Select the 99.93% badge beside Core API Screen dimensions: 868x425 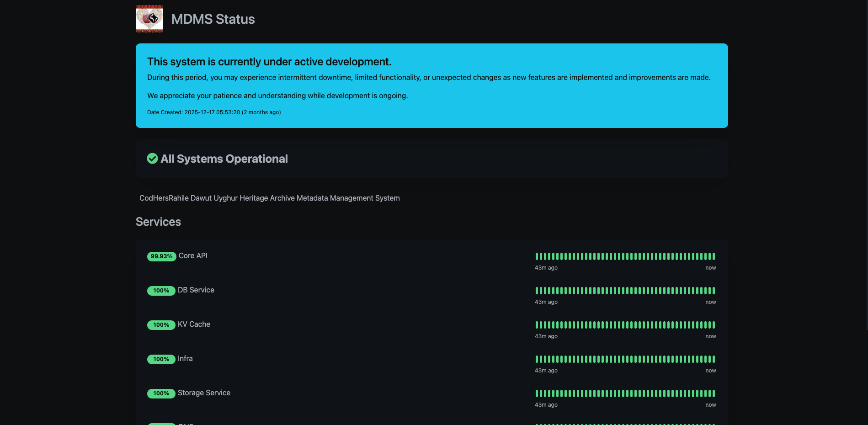161,256
